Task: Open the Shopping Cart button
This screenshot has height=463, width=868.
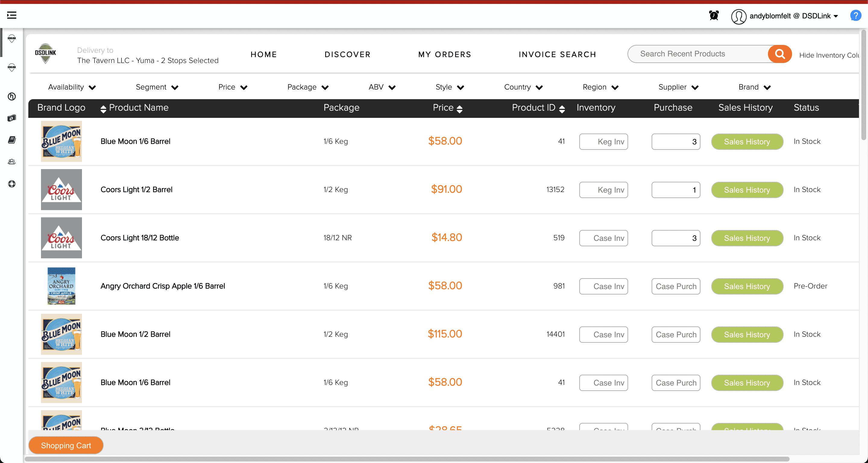Action: pos(66,445)
